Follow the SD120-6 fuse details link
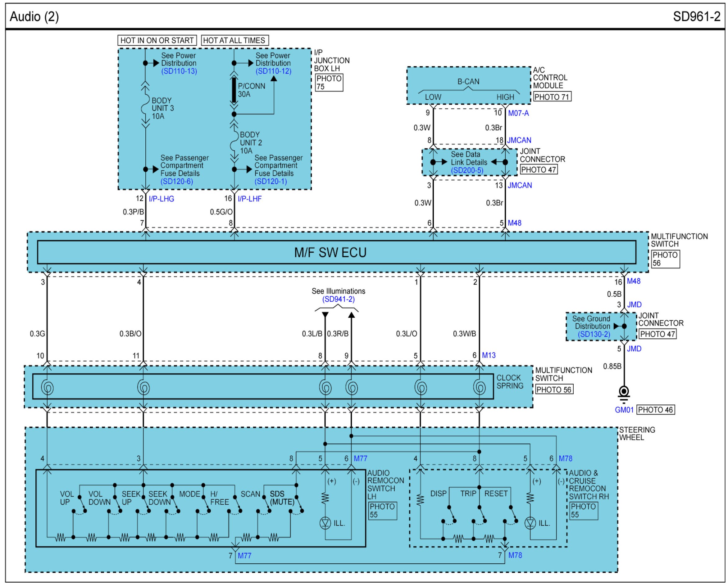 (177, 182)
